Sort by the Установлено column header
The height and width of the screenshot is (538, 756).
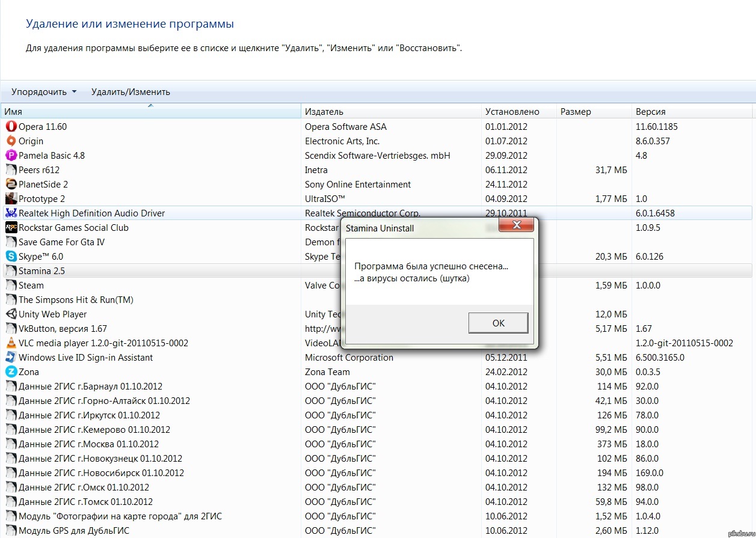520,111
